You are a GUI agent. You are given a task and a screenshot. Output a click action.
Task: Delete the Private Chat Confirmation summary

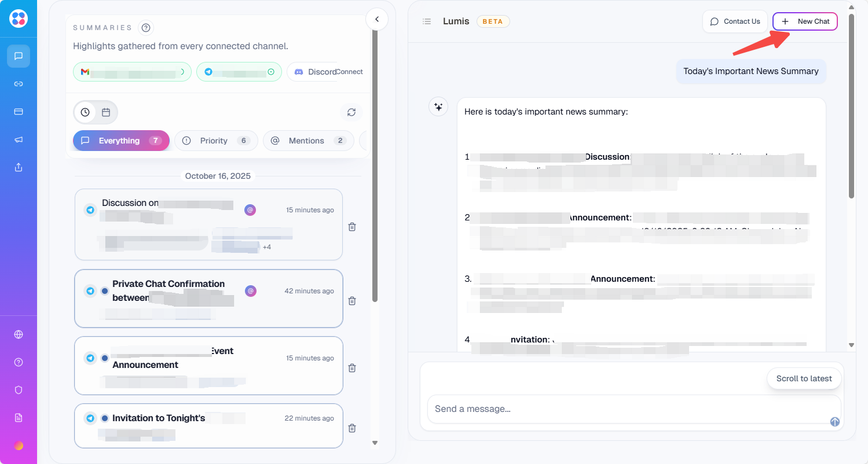coord(351,301)
